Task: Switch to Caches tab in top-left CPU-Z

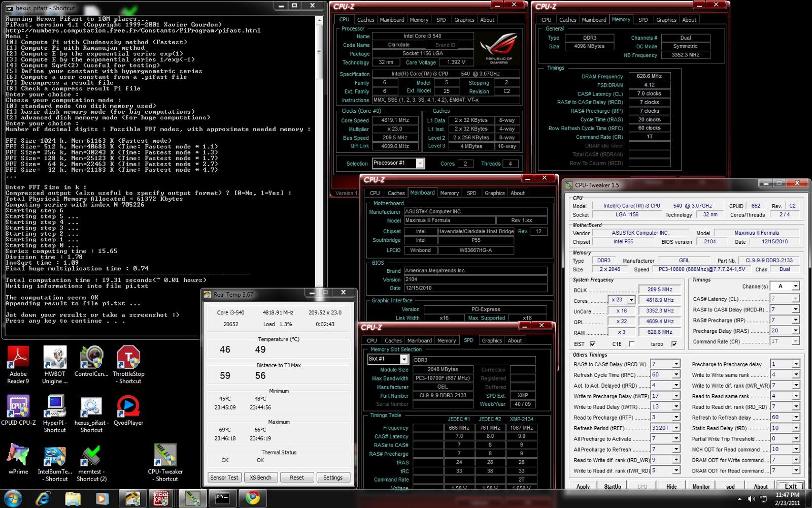Action: [x=365, y=20]
